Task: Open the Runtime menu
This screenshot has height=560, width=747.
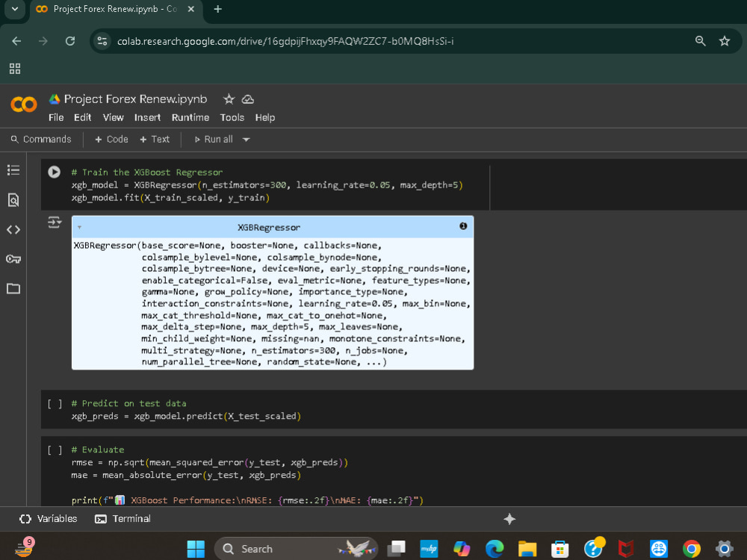Action: click(x=190, y=118)
